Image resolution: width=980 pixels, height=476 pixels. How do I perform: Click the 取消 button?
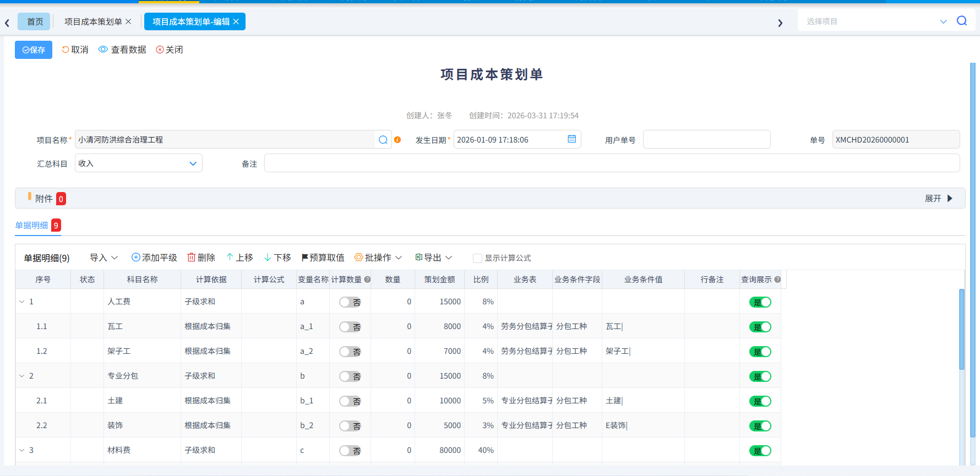coord(75,50)
